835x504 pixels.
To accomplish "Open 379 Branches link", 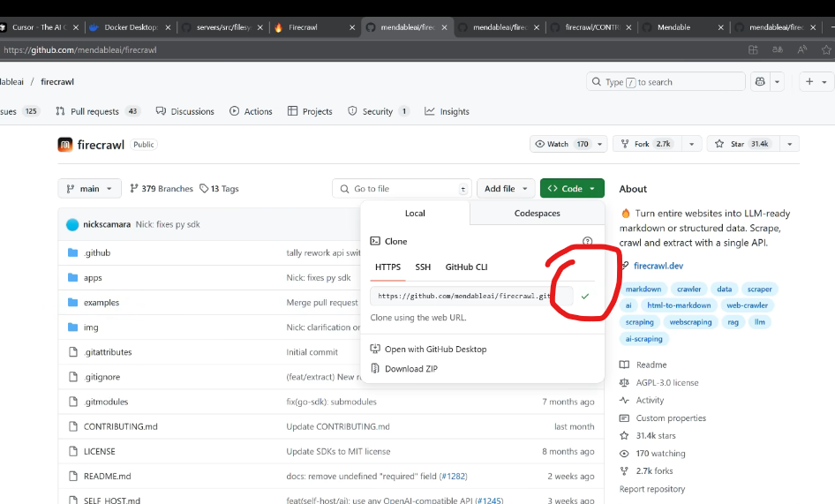I will [162, 189].
